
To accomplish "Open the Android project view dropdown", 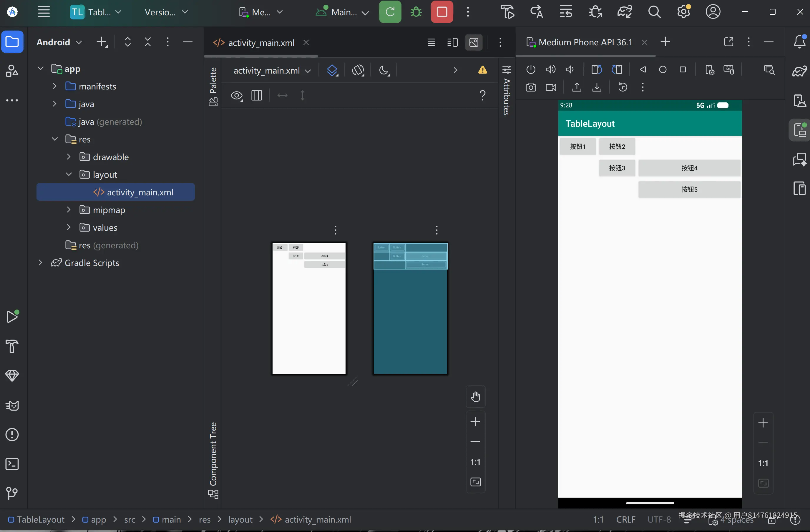I will [x=59, y=42].
